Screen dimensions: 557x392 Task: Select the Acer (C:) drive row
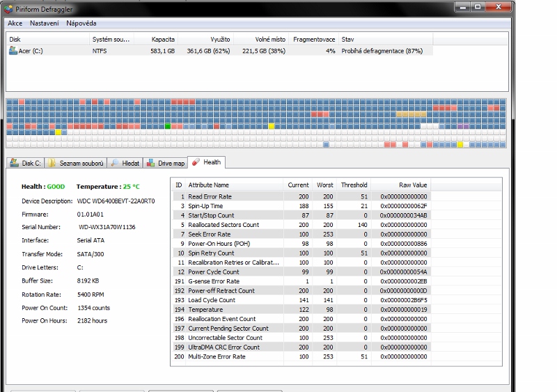219,51
